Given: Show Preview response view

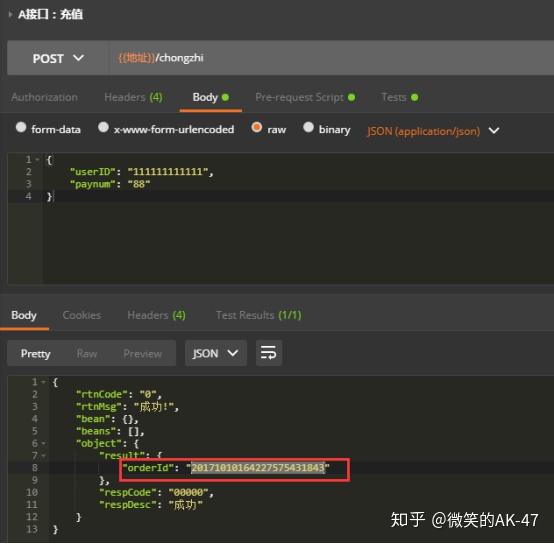Looking at the screenshot, I should tap(142, 354).
